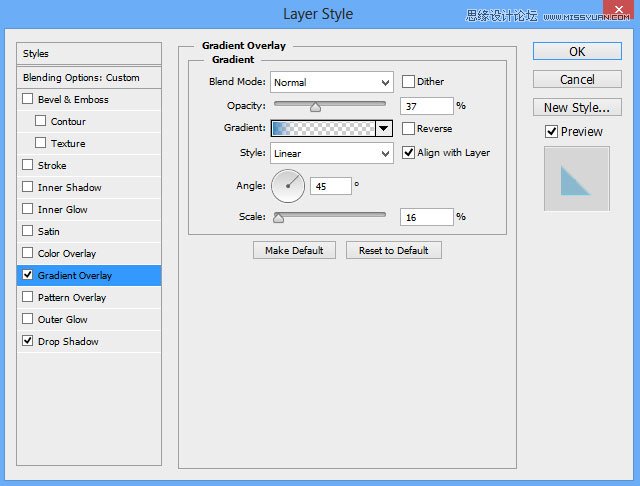
Task: Enable the Bevel & Emboss checkbox
Action: click(28, 99)
